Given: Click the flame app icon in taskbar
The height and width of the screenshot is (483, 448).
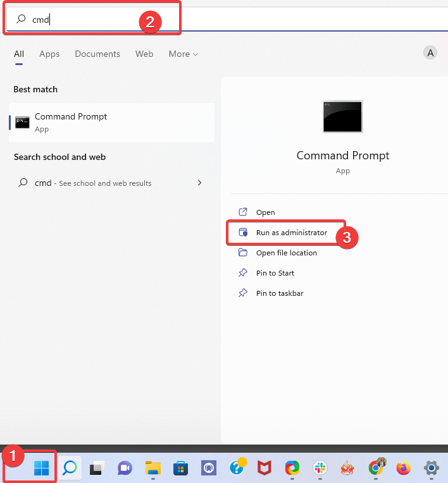Looking at the screenshot, I should [347, 468].
